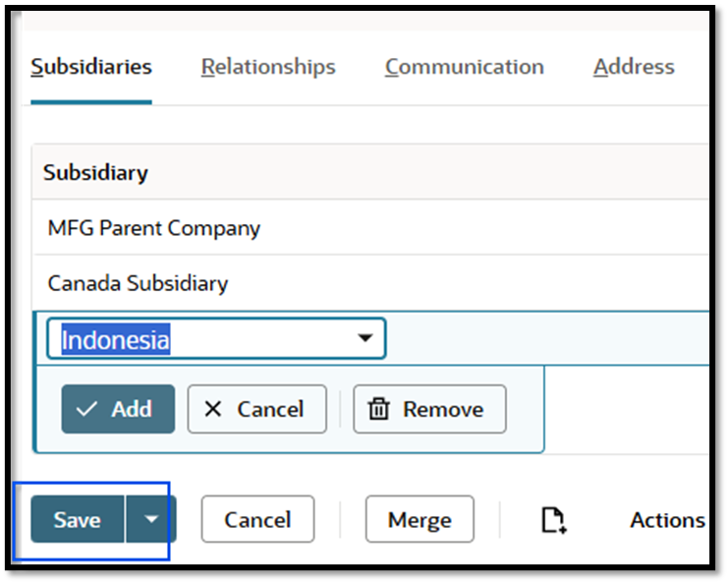This screenshot has width=728, height=583.
Task: Select the Address tab
Action: click(634, 67)
